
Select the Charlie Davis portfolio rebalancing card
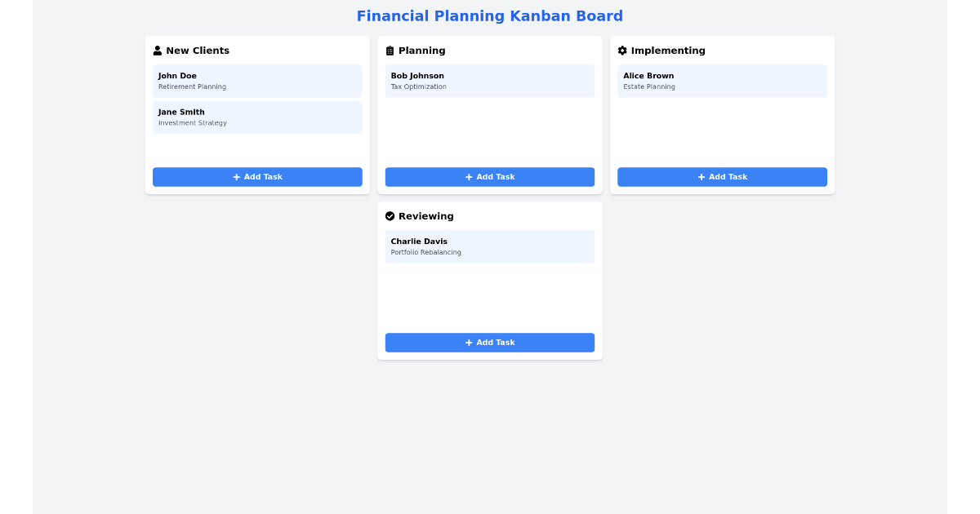(x=490, y=246)
